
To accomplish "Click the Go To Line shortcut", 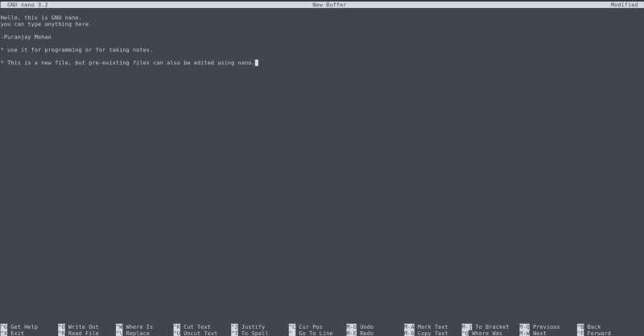I will (x=310, y=333).
